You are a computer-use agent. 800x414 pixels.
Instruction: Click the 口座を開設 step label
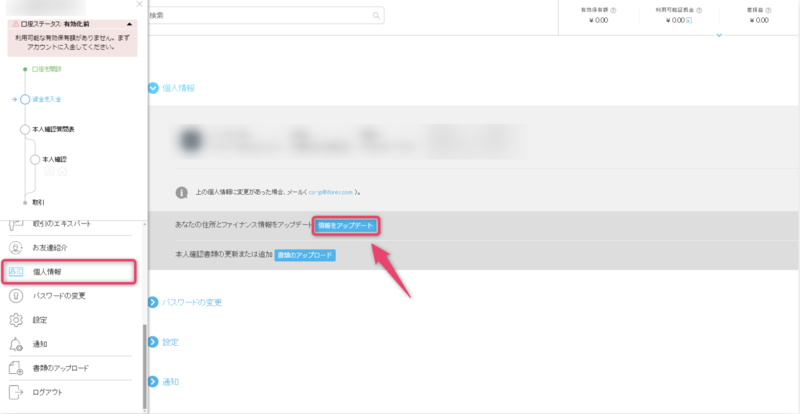[46, 68]
